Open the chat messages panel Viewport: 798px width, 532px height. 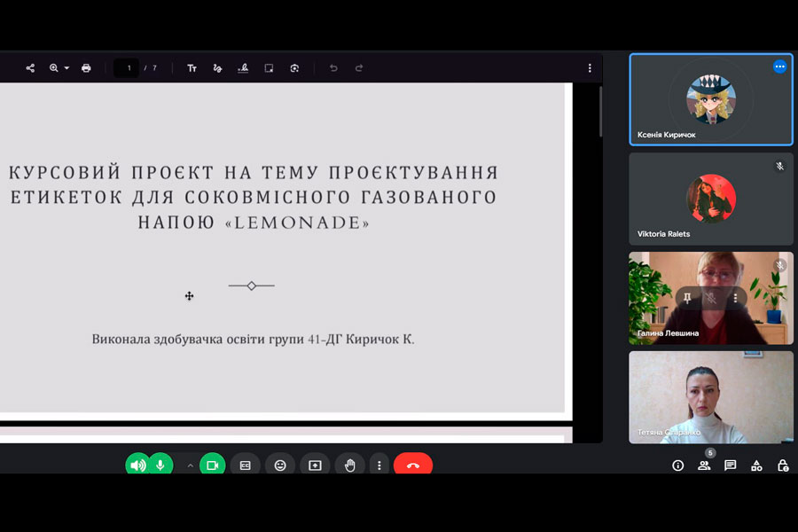click(x=731, y=465)
